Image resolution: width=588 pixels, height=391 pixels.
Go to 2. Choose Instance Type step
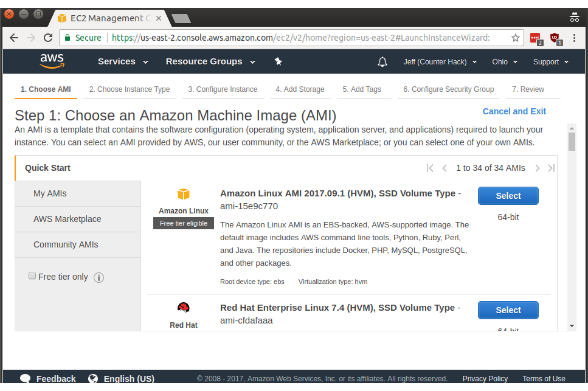pos(130,89)
